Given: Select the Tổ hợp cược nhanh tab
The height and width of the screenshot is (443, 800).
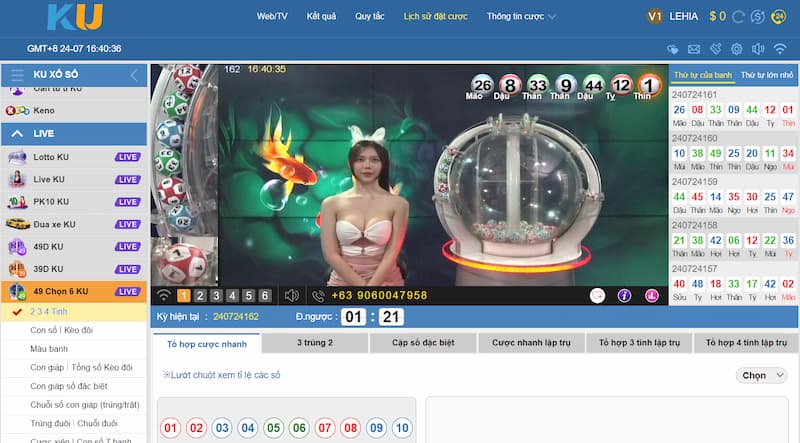Looking at the screenshot, I should click(x=207, y=344).
